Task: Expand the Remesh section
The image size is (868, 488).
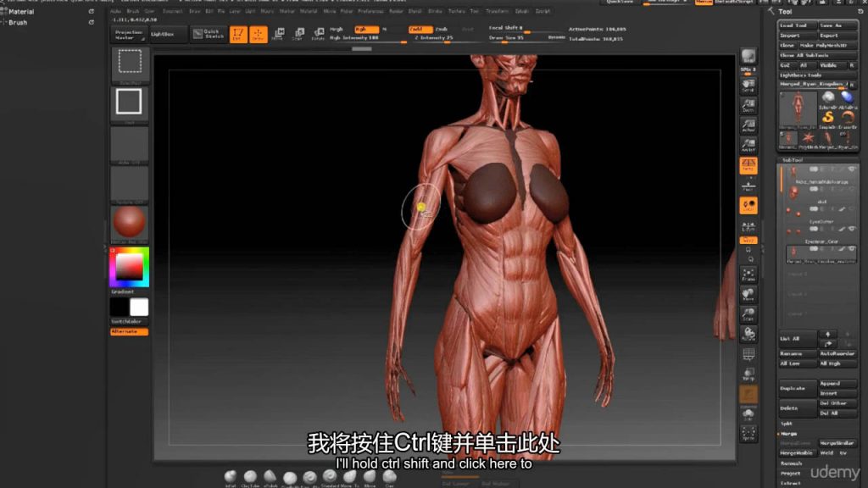Action: 791,463
